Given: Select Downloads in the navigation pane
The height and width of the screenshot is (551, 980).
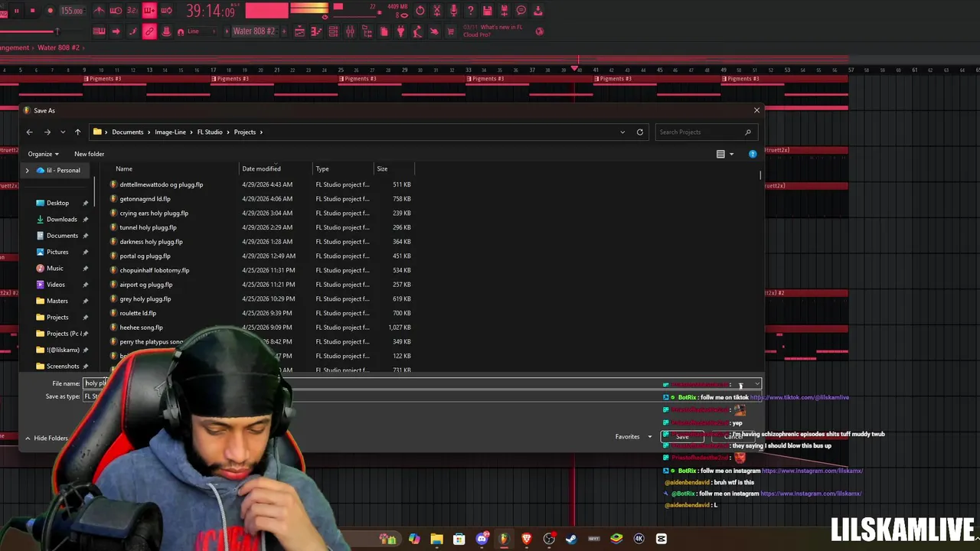Looking at the screenshot, I should pyautogui.click(x=61, y=219).
